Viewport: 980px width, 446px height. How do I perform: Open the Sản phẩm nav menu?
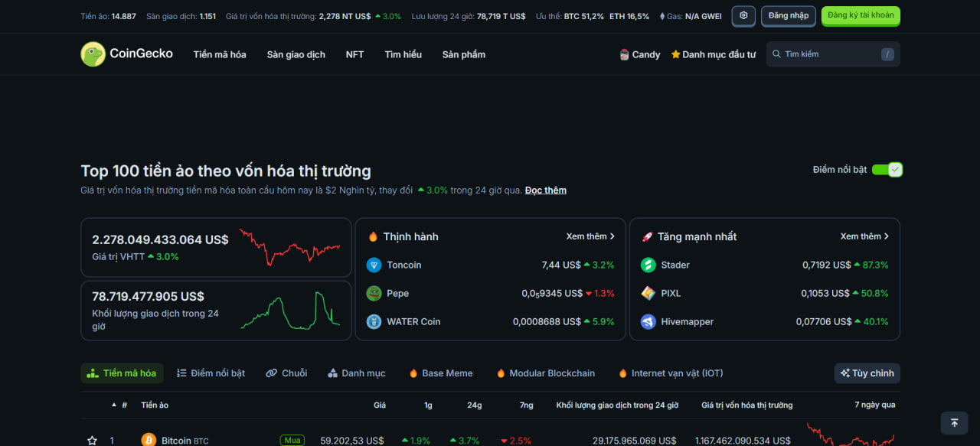click(463, 54)
